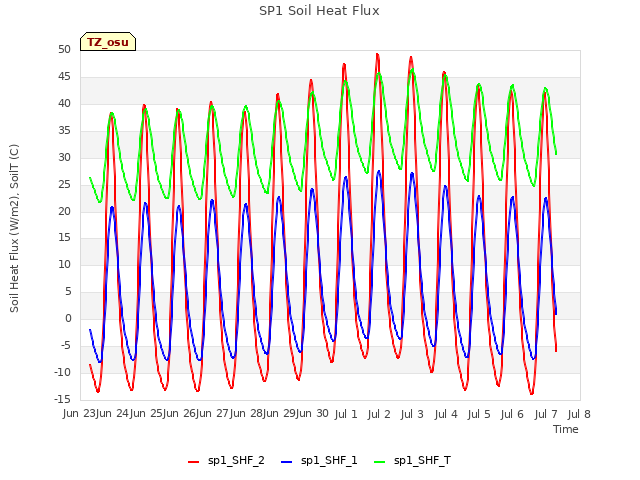Click the chart title SP1 Soil Heat Flux
The image size is (640, 480).
(x=319, y=11)
